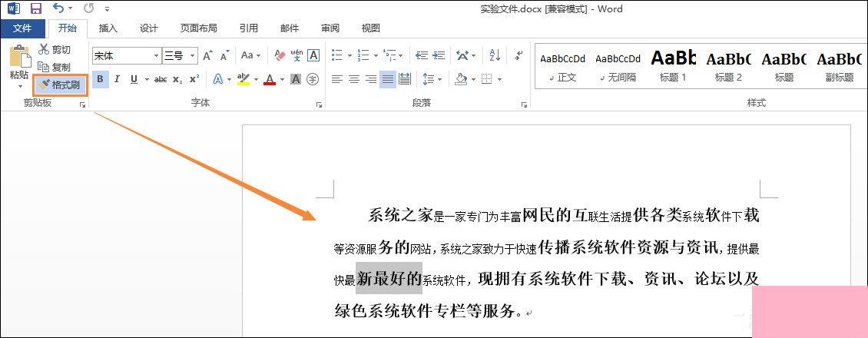Sort text with the A-Z sort icon
This screenshot has width=868, height=338.
pyautogui.click(x=495, y=55)
